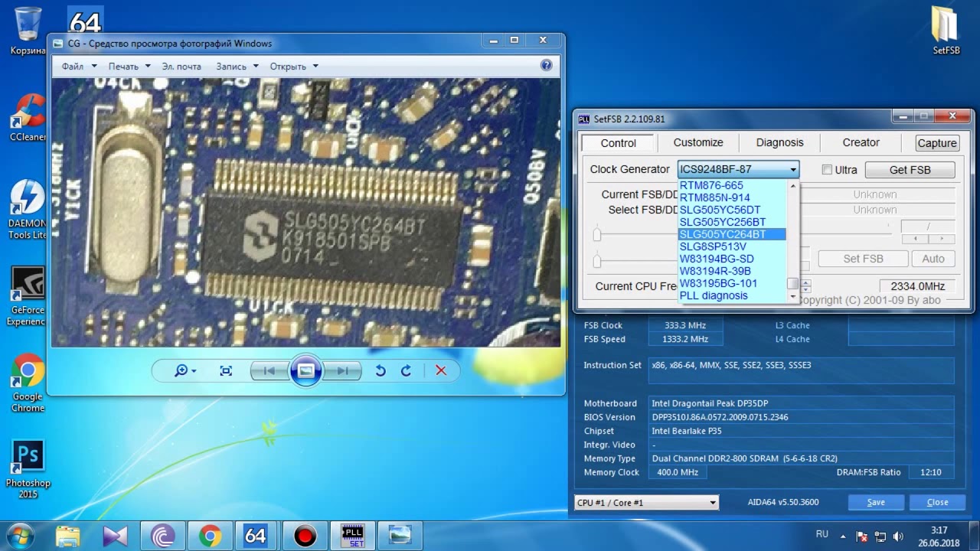
Task: Switch to Chrome on the taskbar
Action: coord(210,536)
